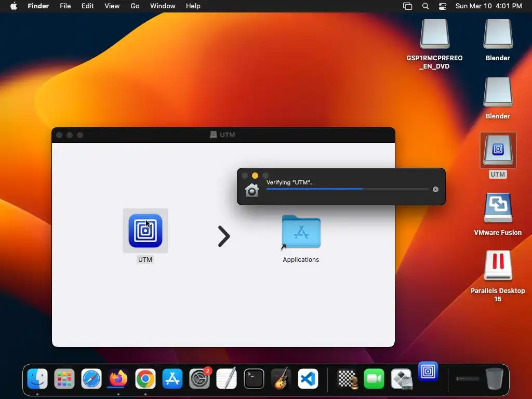
Task: Open Terminal from the Dock
Action: 254,379
